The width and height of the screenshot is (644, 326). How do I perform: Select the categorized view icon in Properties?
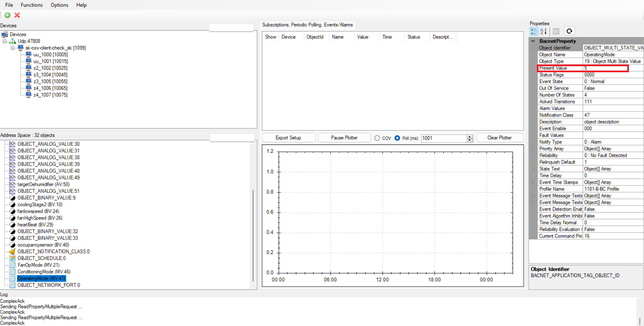[x=534, y=31]
